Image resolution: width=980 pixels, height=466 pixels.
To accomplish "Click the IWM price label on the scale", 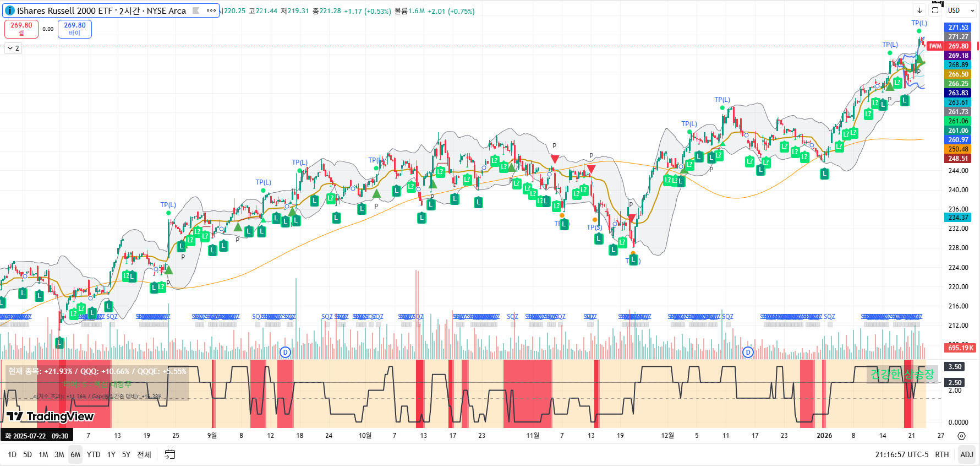I will coord(935,46).
